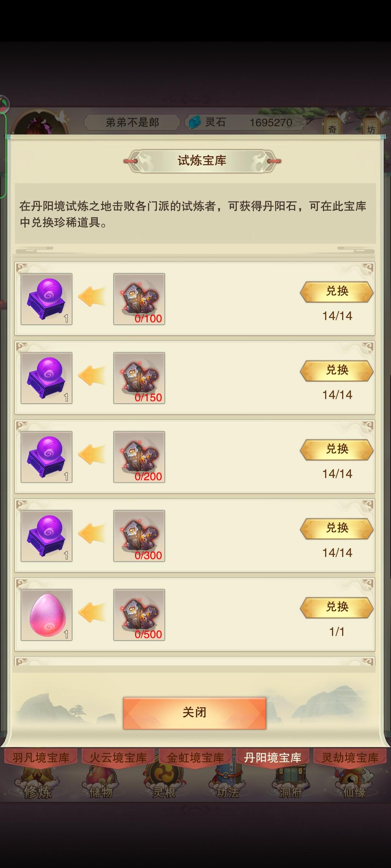Image resolution: width=391 pixels, height=868 pixels.
Task: Switch to the 羽凡境宝库 tab
Action: coord(41,757)
